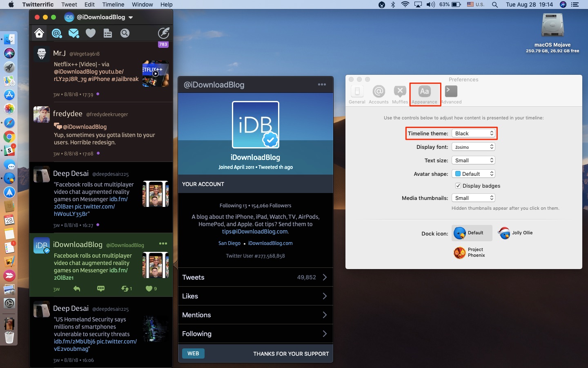588x368 pixels.
Task: Click the volume icon in the menu bar
Action: [431, 4]
